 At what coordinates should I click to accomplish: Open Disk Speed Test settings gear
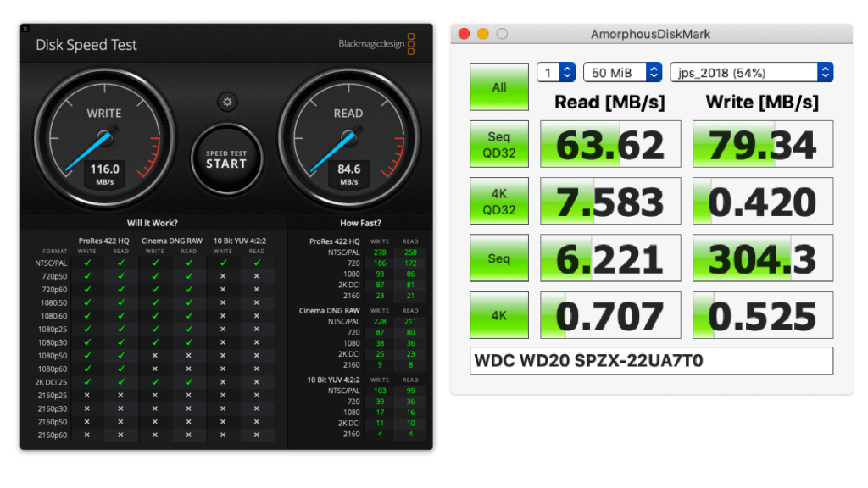[x=227, y=102]
